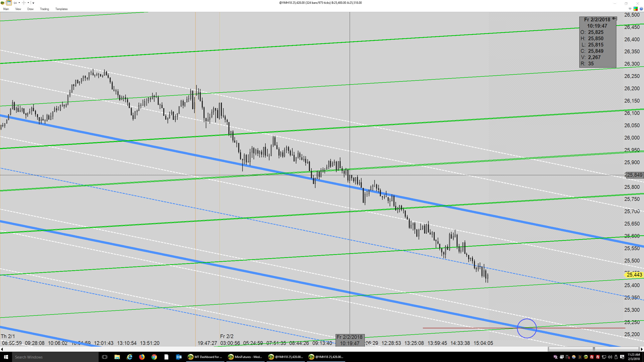Image resolution: width=644 pixels, height=362 pixels.
Task: Open the blank document app on taskbar
Action: coord(166,357)
